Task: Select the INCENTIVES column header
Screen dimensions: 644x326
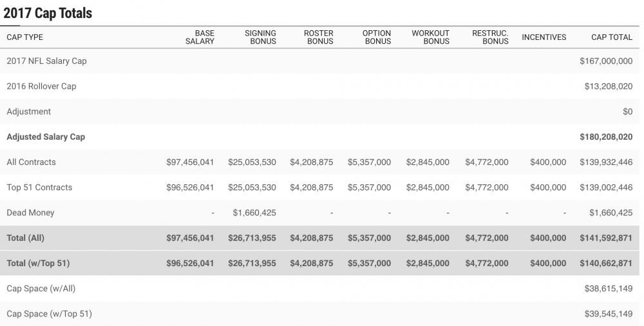Action: (544, 37)
